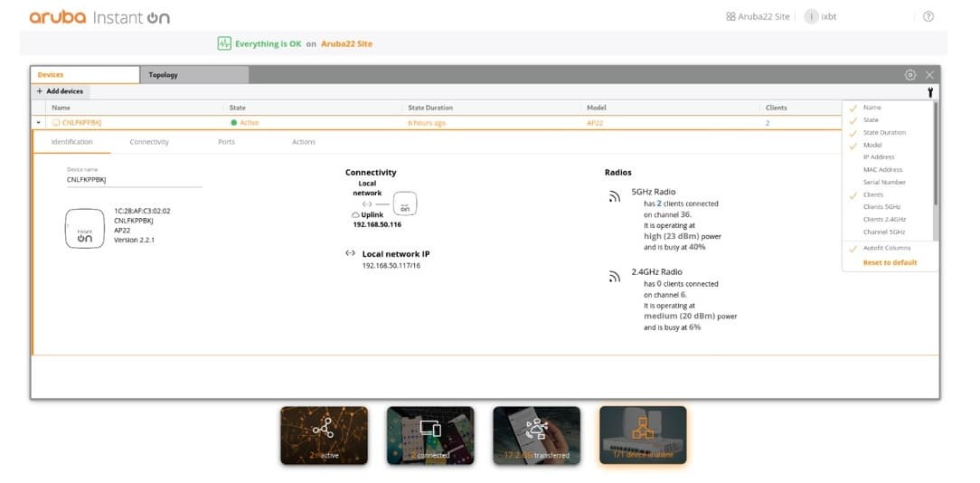The width and height of the screenshot is (980, 483).
Task: Click the 2.4GHz Radio heading
Action: (x=657, y=272)
